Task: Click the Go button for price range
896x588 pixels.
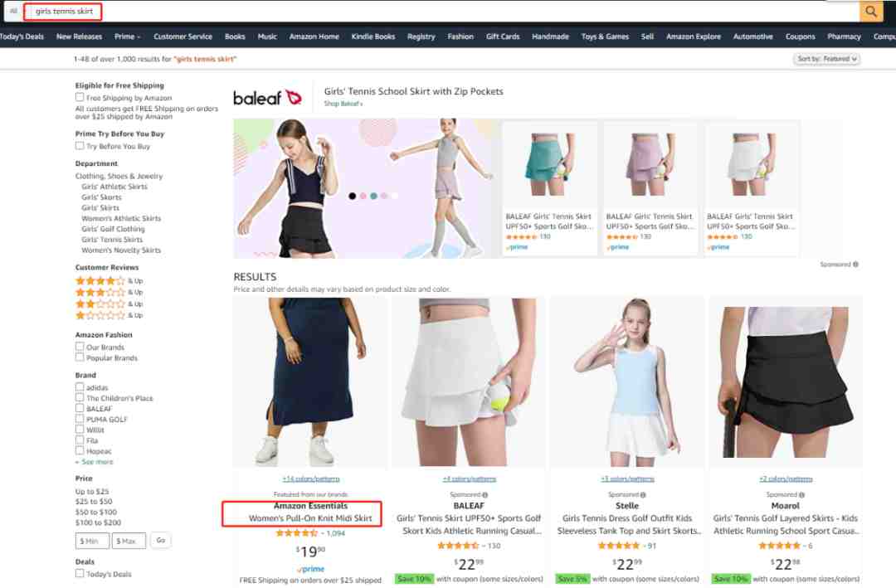Action: tap(161, 540)
